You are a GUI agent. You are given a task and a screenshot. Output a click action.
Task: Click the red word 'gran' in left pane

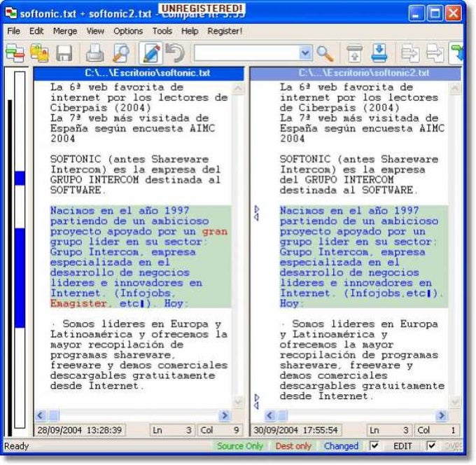[x=215, y=232]
